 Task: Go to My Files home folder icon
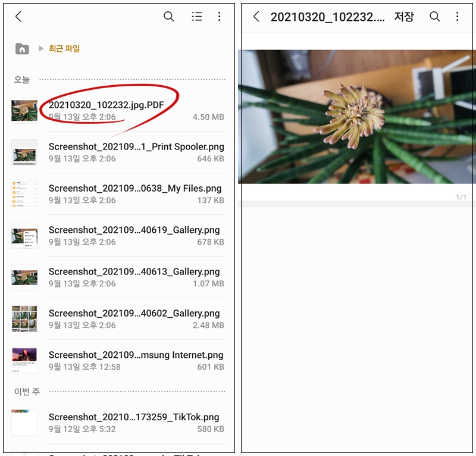coord(22,49)
